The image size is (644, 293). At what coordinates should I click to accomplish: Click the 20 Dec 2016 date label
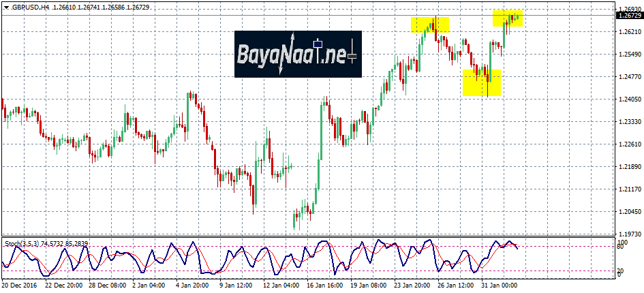pos(22,286)
